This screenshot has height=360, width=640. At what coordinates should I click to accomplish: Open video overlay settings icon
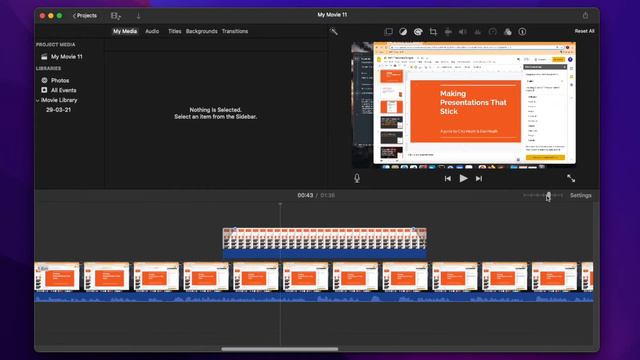(389, 31)
